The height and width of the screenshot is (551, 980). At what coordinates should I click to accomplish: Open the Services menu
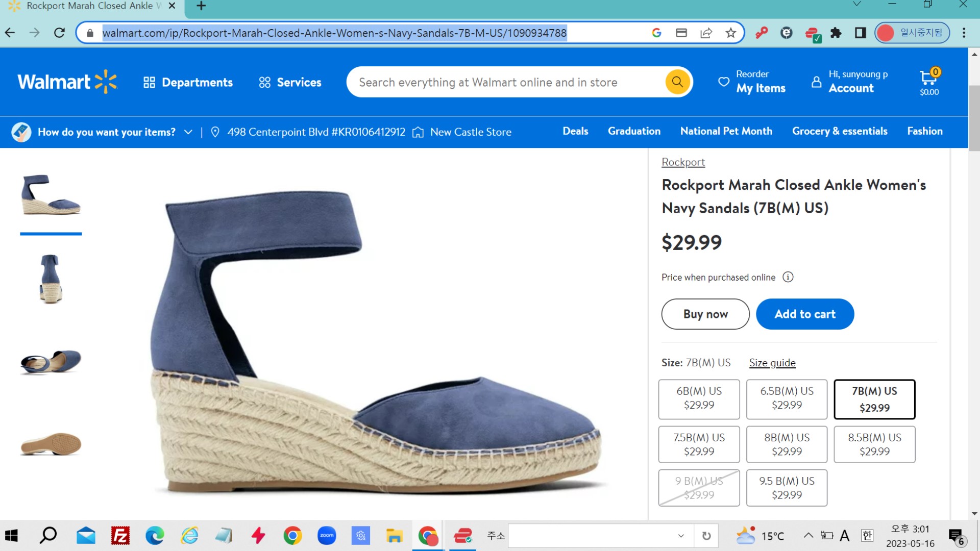290,82
